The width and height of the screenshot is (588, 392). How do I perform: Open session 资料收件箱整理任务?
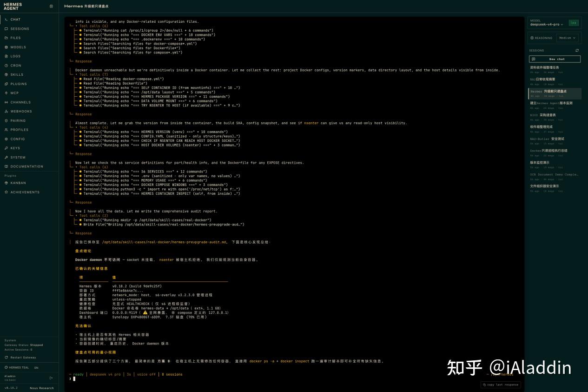pos(555,69)
